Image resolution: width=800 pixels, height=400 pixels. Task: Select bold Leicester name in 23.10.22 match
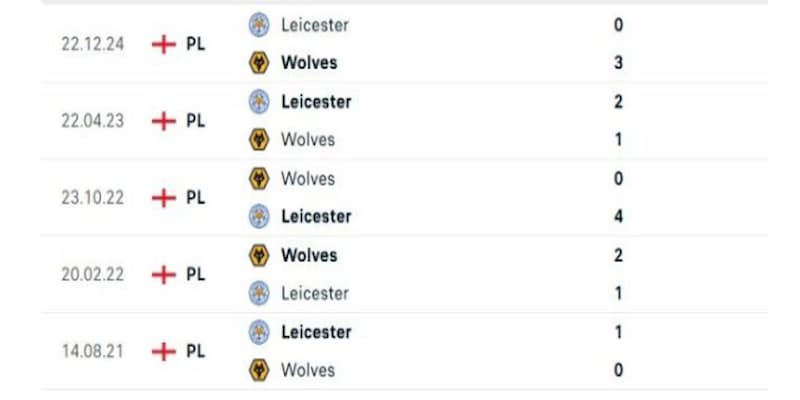(316, 216)
